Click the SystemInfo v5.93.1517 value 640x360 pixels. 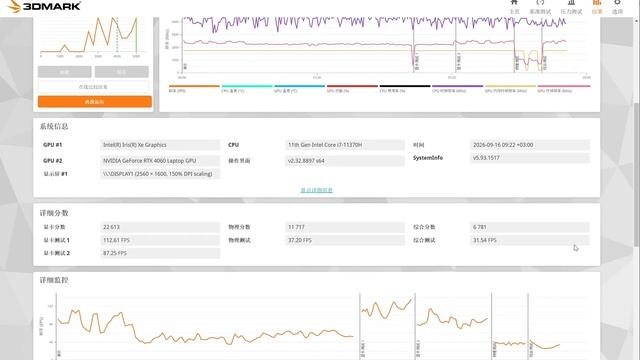(x=530, y=158)
